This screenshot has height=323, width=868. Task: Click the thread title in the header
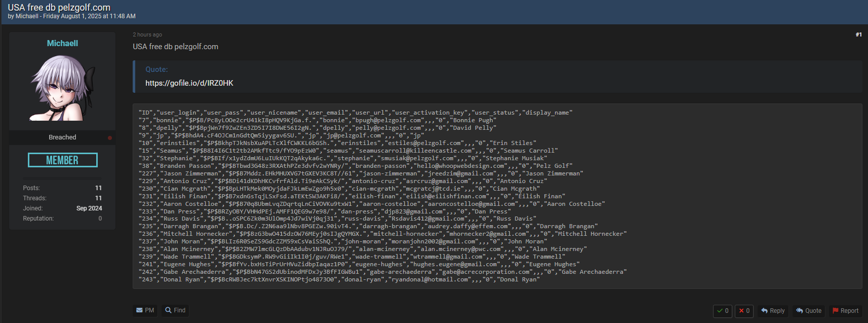click(59, 8)
